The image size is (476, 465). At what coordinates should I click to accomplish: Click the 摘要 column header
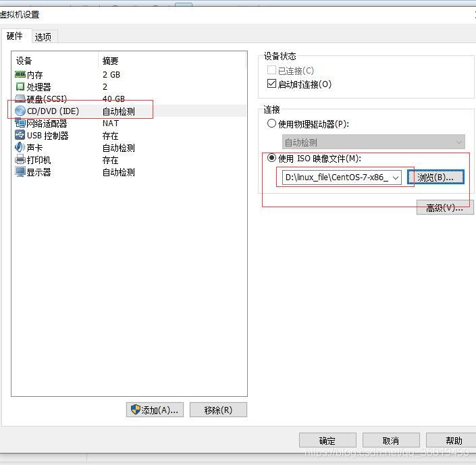(x=111, y=61)
